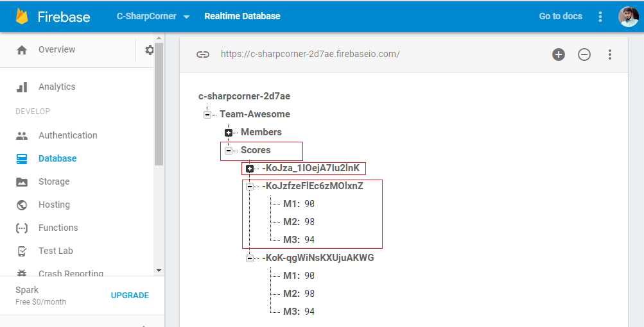Screen dimensions: 644x327
Task: Open the database panel three-dot menu
Action: [x=610, y=54]
